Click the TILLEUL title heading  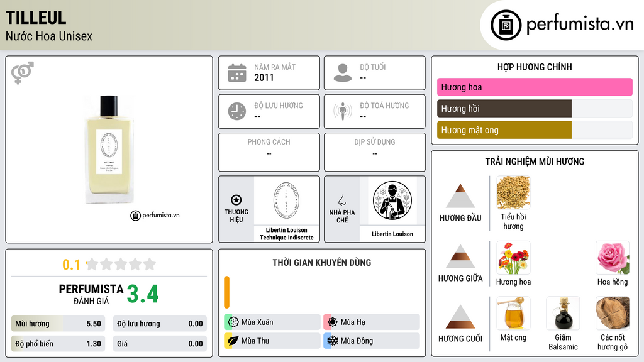click(x=36, y=18)
